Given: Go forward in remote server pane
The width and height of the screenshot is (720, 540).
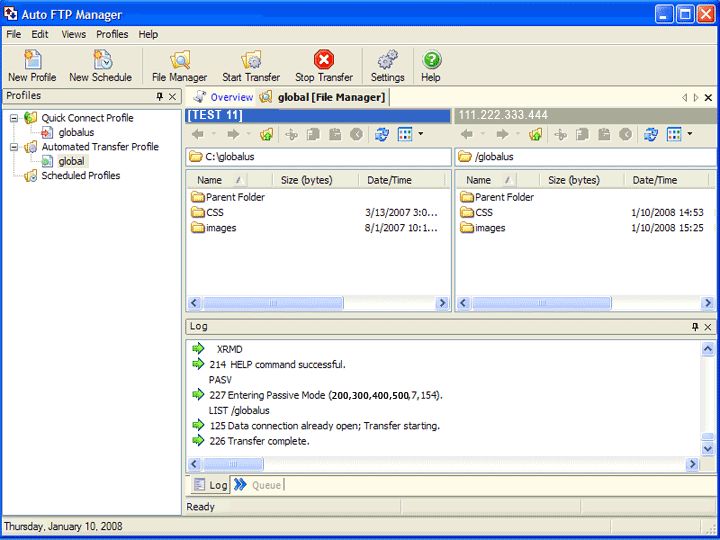Looking at the screenshot, I should pyautogui.click(x=502, y=134).
